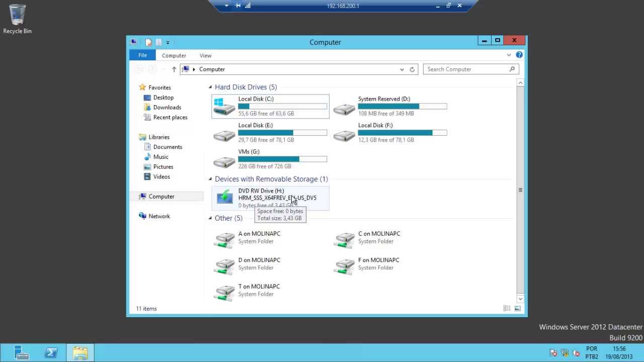
Task: Click scrollbar up arrow in file pane
Action: pyautogui.click(x=521, y=82)
